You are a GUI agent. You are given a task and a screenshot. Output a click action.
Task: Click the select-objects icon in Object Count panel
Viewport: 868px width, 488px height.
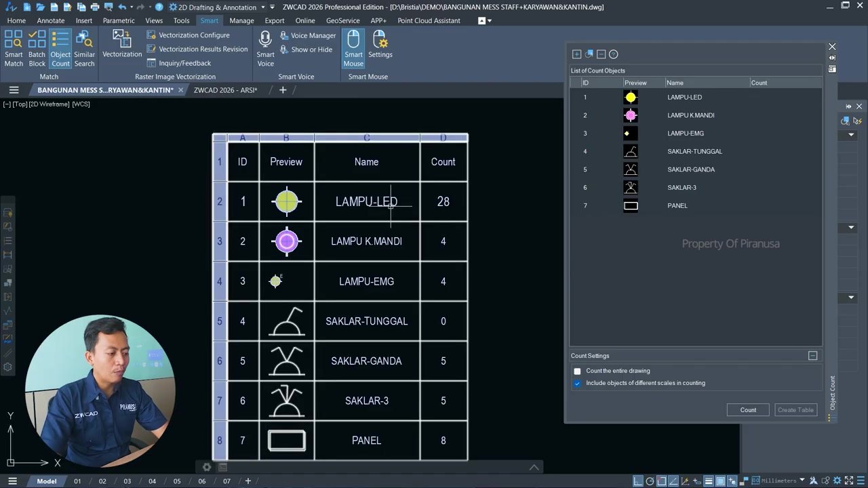click(589, 54)
